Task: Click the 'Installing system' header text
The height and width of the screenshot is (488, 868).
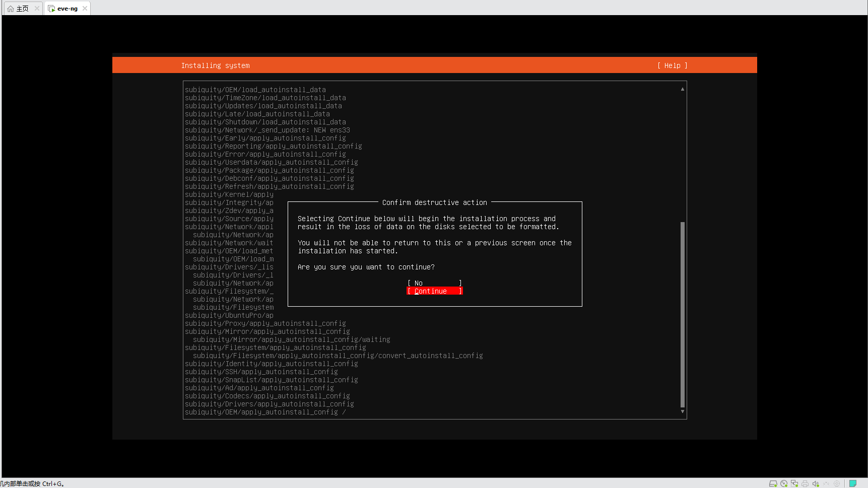Action: [x=215, y=65]
